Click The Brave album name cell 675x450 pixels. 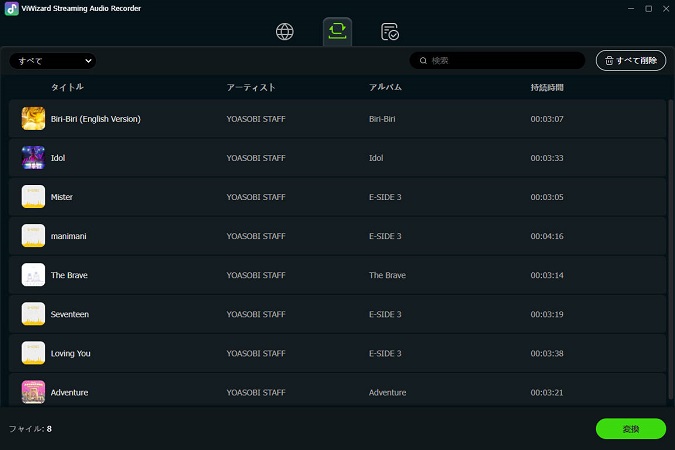click(x=387, y=275)
